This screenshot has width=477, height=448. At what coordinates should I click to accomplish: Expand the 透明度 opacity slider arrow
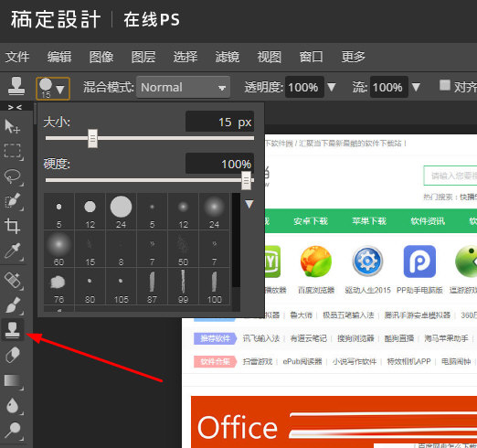pos(332,88)
